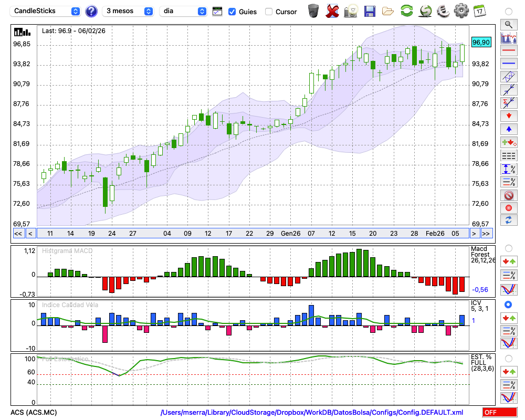Click the blue up arrow marker tool
The height and width of the screenshot is (420, 525).
509,129
